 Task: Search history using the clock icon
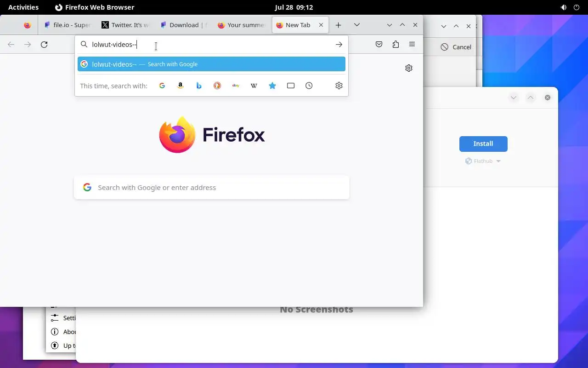(309, 86)
